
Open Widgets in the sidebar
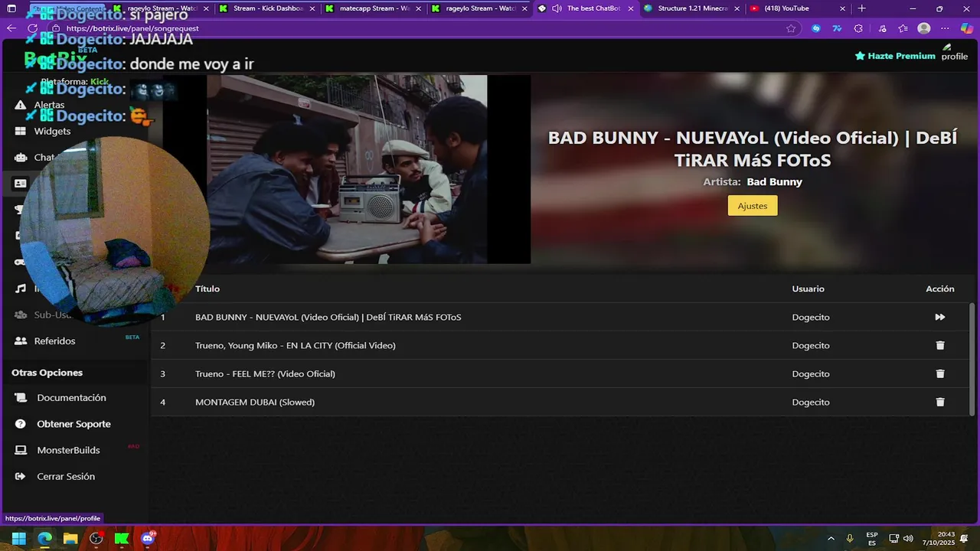click(x=52, y=131)
